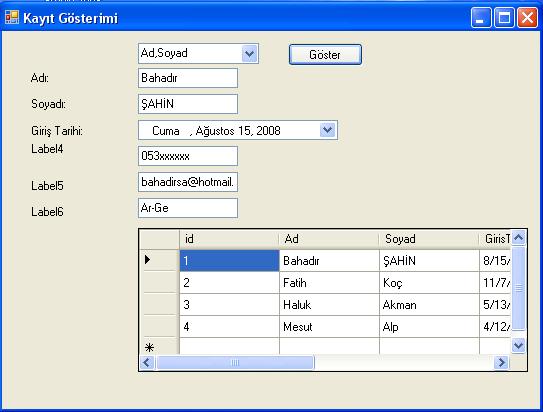Click the Göster button
Image resolution: width=543 pixels, height=412 pixels.
325,54
